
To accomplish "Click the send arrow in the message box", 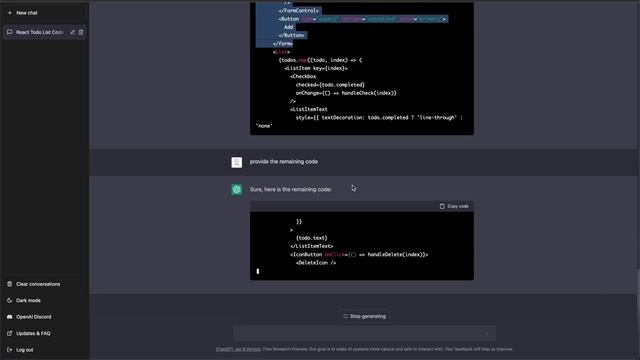I will click(487, 334).
